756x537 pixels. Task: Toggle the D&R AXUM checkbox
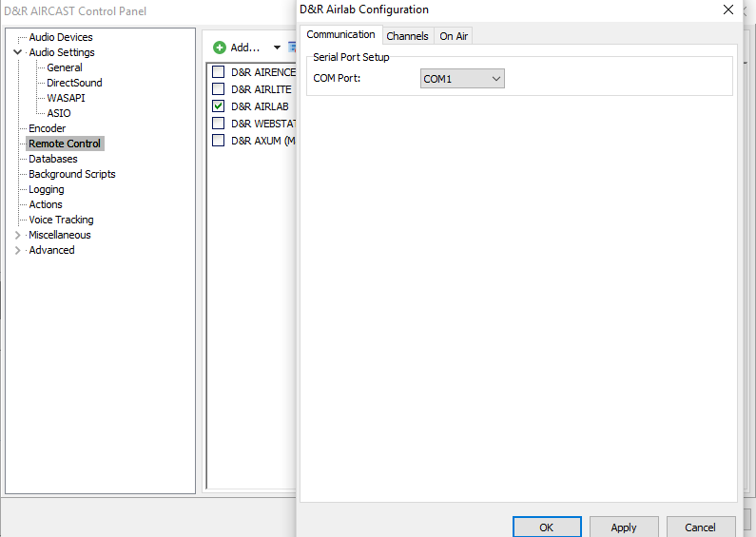[219, 141]
